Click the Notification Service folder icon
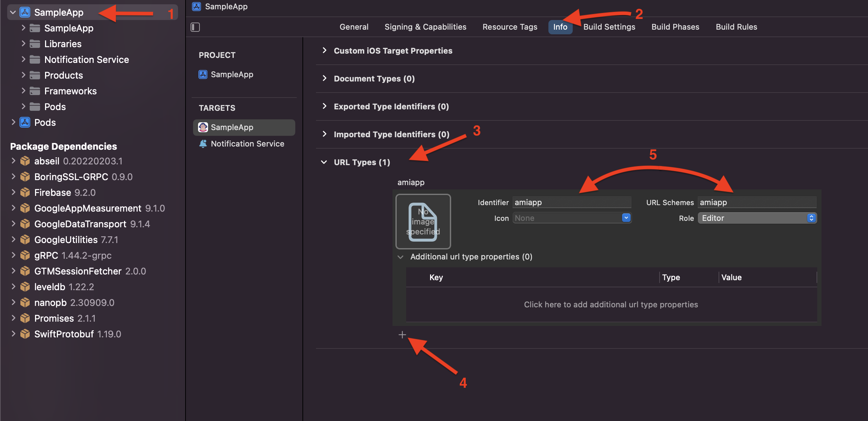The width and height of the screenshot is (868, 421). 35,60
